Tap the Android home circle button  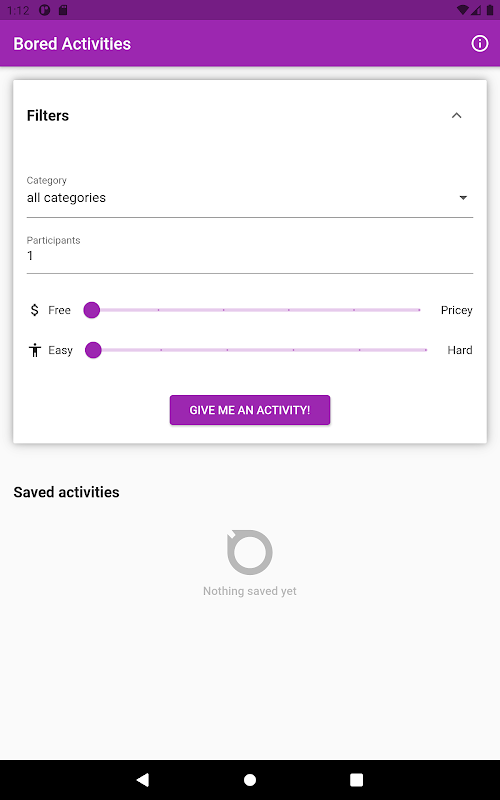coord(249,780)
